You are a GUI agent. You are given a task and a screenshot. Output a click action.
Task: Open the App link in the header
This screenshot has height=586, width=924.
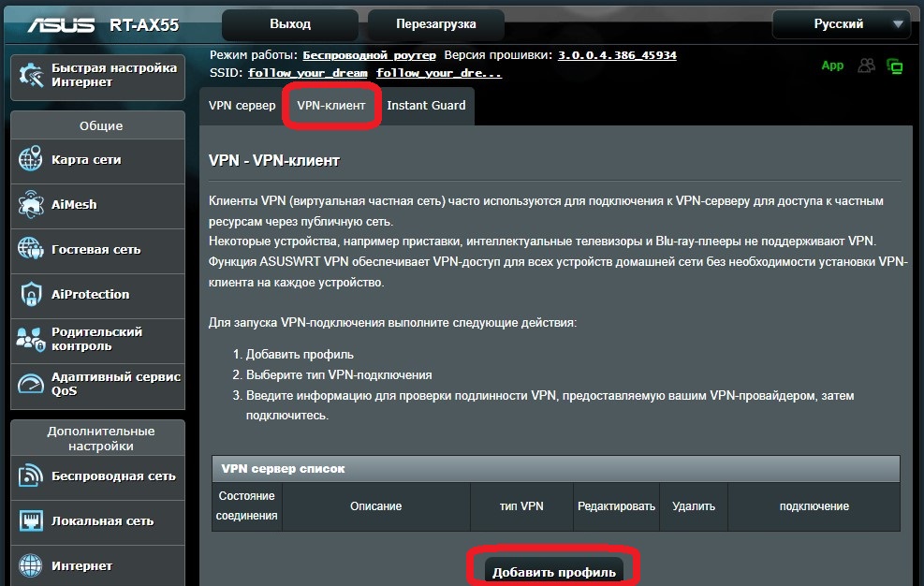pyautogui.click(x=832, y=66)
